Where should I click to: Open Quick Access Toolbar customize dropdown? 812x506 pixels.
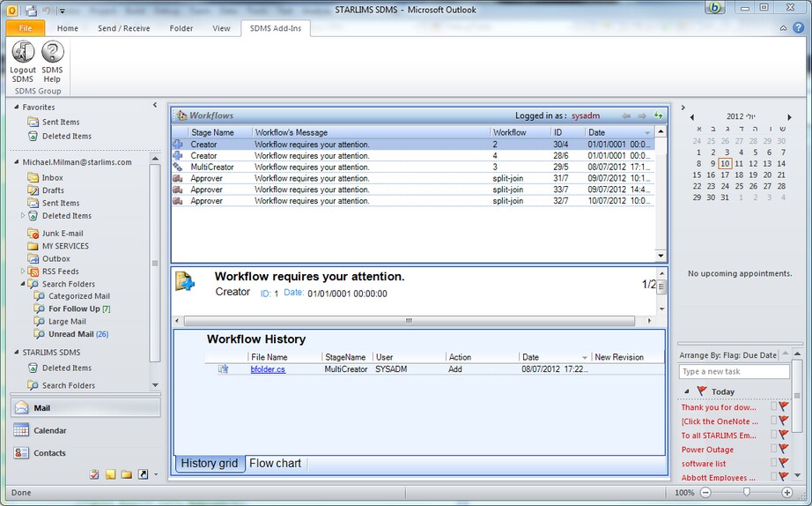coord(62,11)
